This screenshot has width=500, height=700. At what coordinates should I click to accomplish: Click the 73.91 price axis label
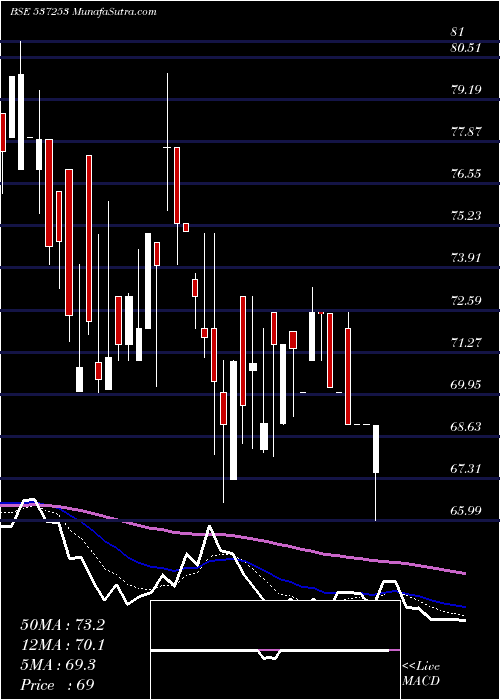tap(466, 258)
